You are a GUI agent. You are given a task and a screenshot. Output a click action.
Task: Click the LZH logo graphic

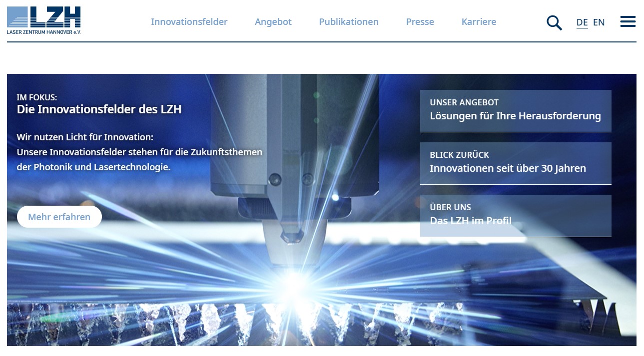[43, 17]
